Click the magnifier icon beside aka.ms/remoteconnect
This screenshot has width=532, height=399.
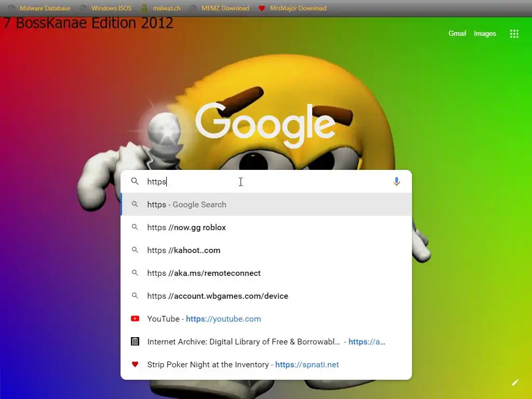click(x=135, y=272)
